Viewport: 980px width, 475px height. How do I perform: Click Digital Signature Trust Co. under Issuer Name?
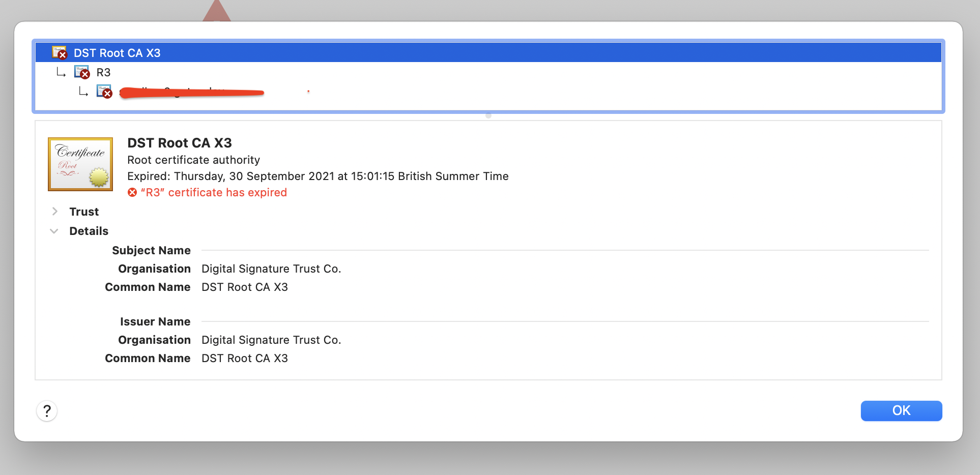[271, 340]
